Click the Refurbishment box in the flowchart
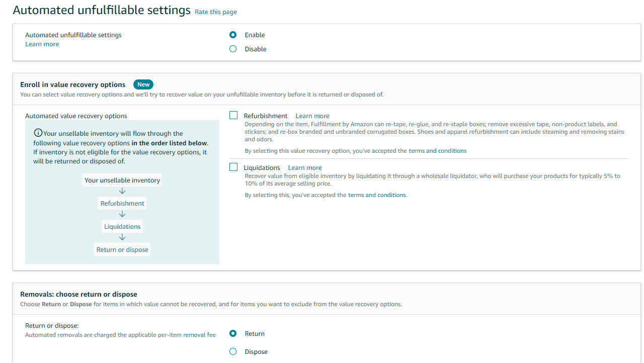The height and width of the screenshot is (363, 644). tap(122, 203)
